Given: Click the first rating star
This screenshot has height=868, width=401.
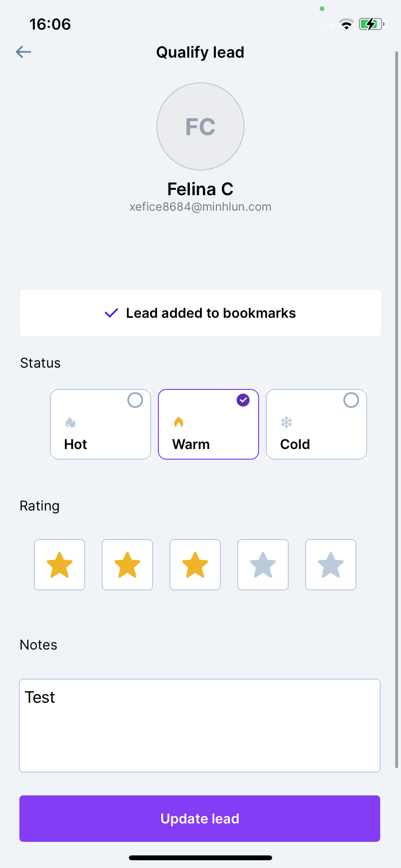Looking at the screenshot, I should point(60,565).
